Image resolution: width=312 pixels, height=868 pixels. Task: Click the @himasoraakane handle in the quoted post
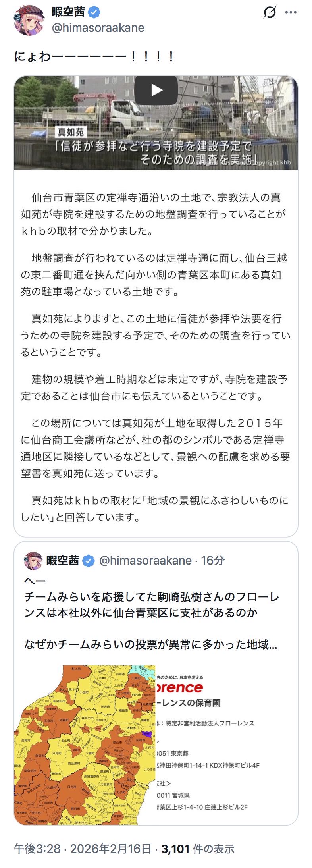(145, 561)
